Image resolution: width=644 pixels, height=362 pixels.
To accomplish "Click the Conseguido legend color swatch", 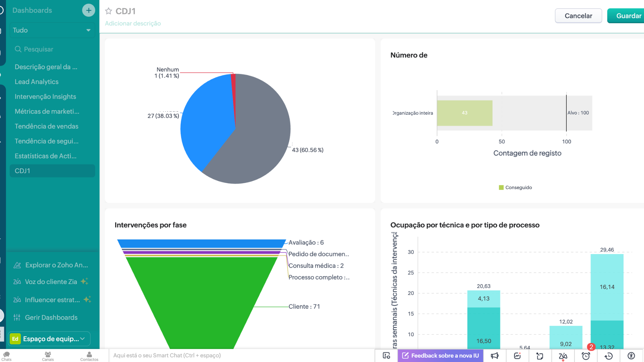I will click(501, 188).
